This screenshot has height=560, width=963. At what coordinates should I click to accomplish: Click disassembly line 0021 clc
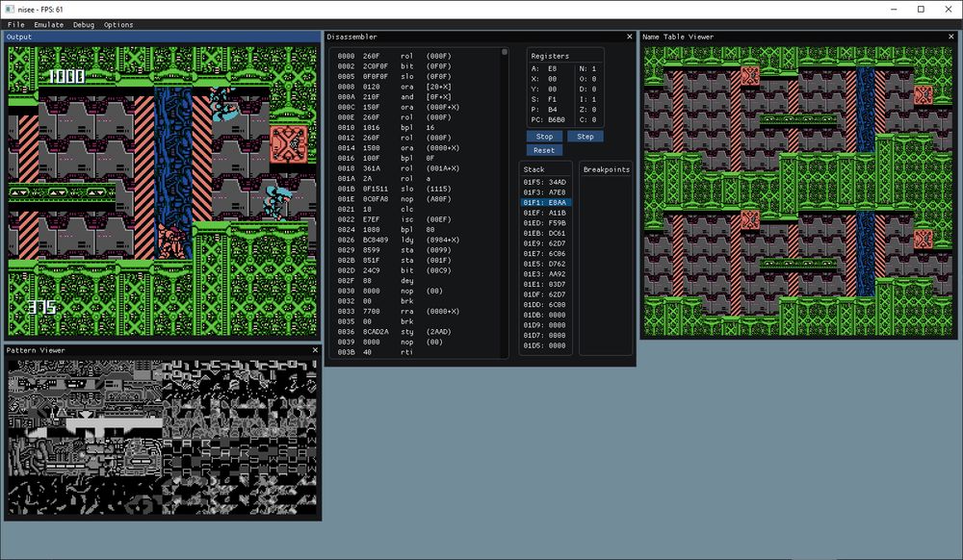click(376, 209)
